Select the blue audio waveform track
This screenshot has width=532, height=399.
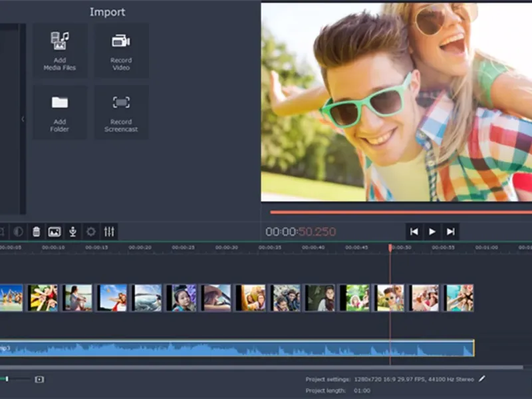(x=237, y=348)
